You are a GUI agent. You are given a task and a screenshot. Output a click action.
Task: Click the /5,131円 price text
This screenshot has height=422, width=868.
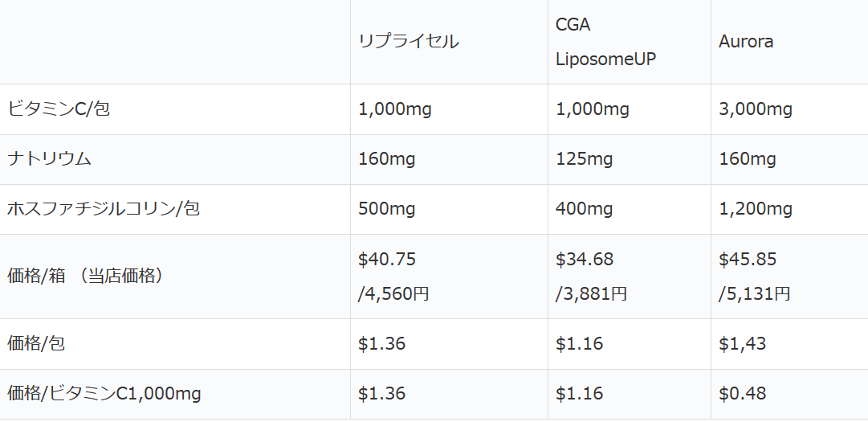pos(755,293)
